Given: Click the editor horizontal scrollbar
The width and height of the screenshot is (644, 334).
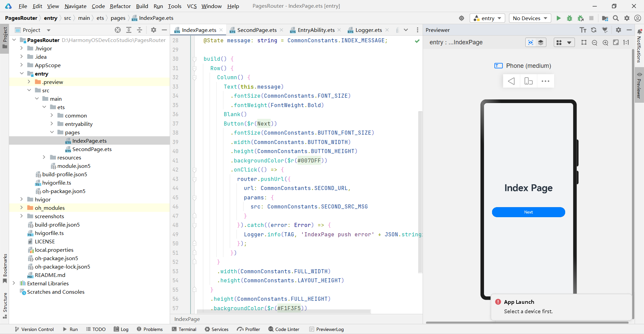Looking at the screenshot, I should tap(283, 312).
